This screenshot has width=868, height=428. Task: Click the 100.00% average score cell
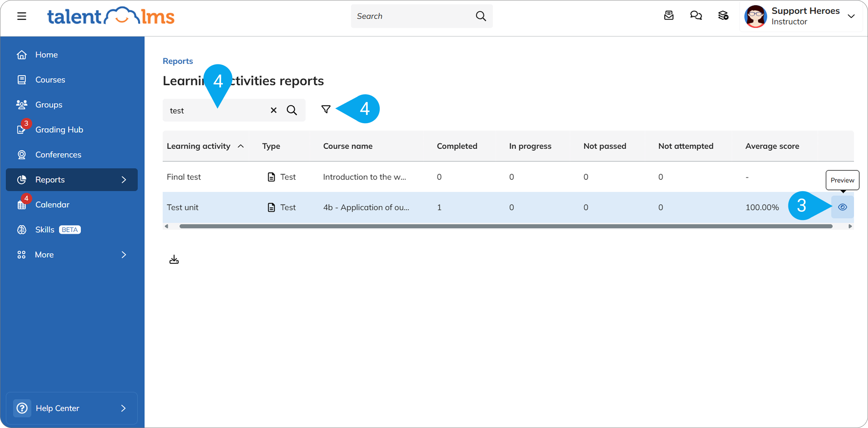click(762, 207)
